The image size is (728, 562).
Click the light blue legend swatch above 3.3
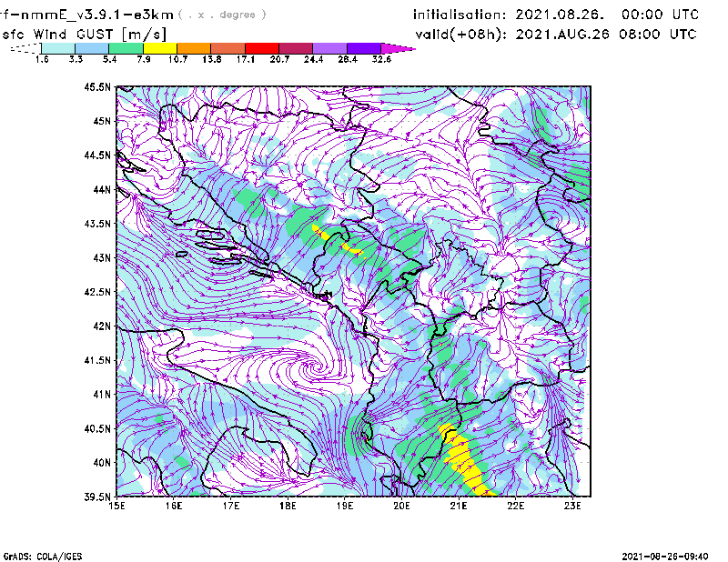(92, 48)
